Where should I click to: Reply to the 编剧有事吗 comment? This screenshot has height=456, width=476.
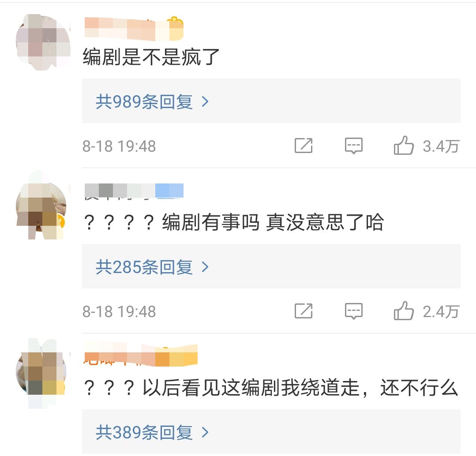click(x=354, y=311)
